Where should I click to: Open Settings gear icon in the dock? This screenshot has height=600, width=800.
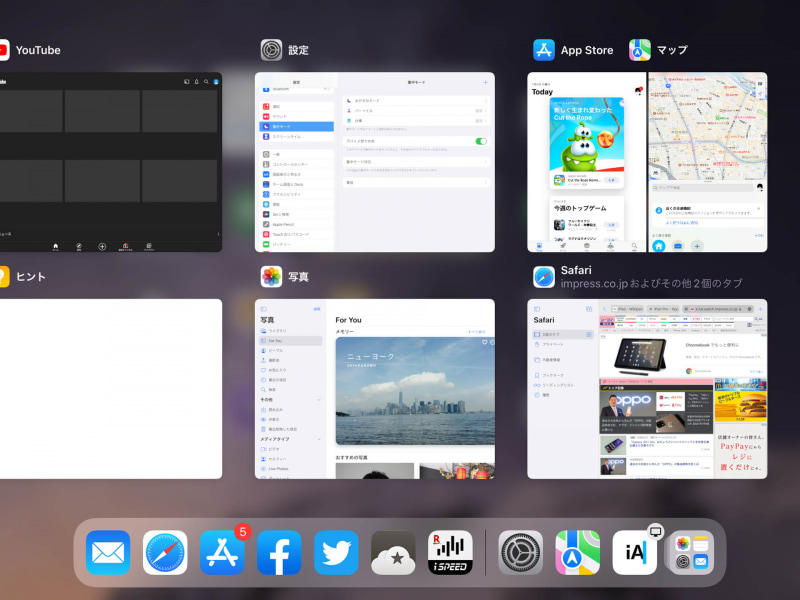(x=520, y=552)
